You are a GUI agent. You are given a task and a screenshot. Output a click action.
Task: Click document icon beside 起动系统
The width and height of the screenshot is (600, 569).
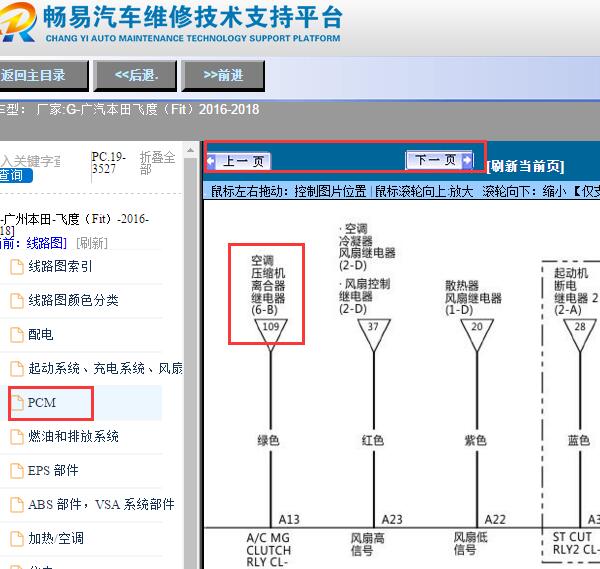point(16,369)
